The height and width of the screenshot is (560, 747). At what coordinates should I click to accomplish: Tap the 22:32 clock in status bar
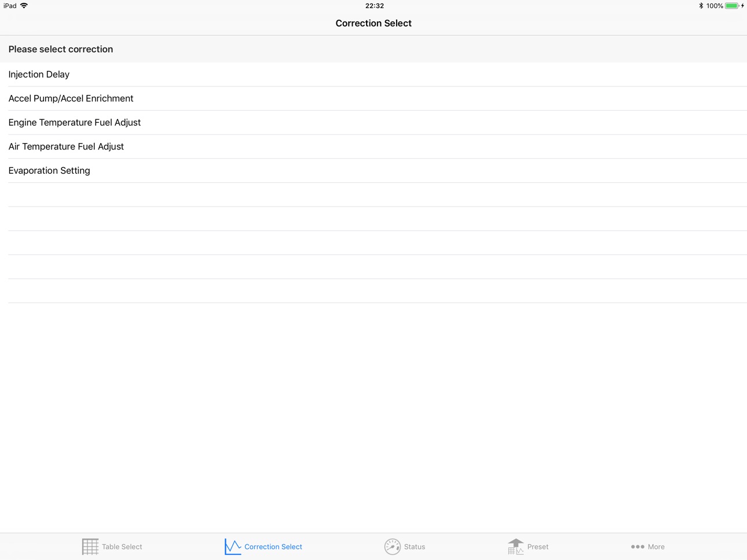pos(375,6)
